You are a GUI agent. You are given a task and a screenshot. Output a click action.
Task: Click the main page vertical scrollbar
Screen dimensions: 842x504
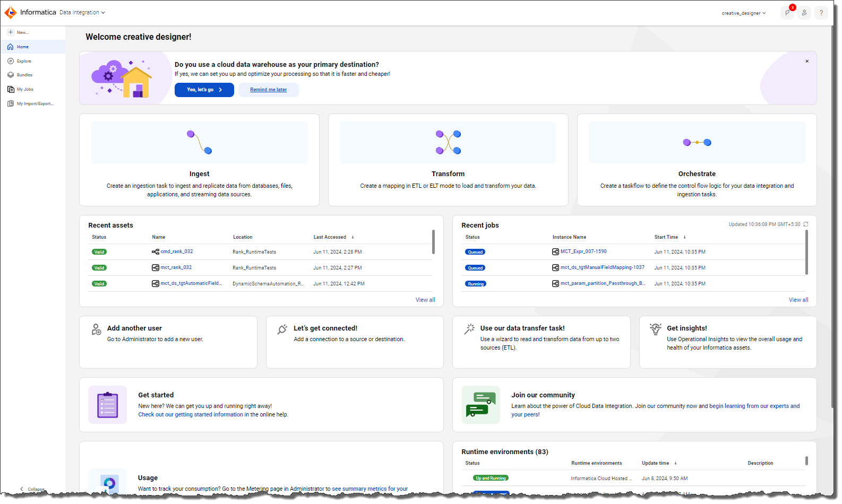click(831, 216)
